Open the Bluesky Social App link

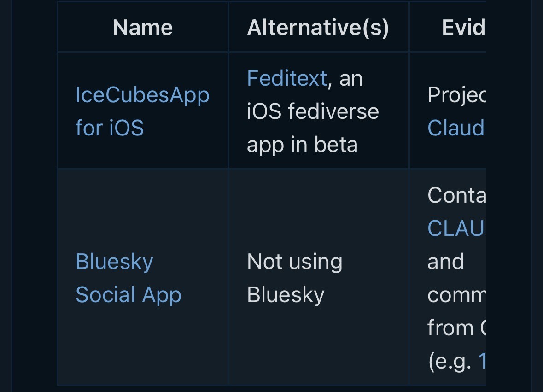coord(128,278)
